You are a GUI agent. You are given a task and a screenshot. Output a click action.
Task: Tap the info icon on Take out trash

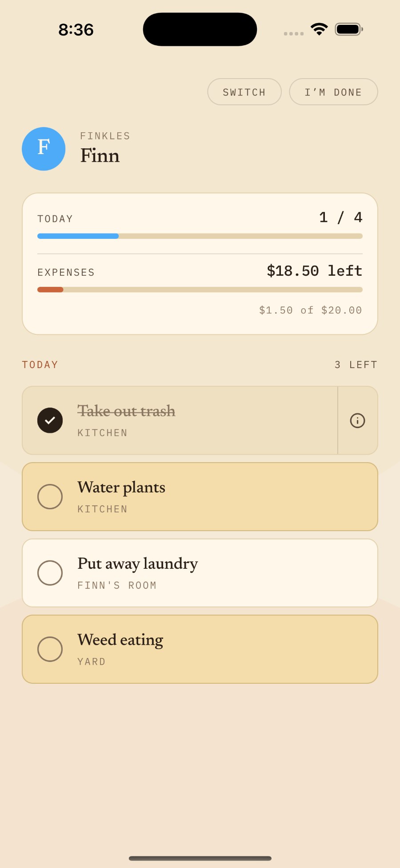click(x=357, y=420)
